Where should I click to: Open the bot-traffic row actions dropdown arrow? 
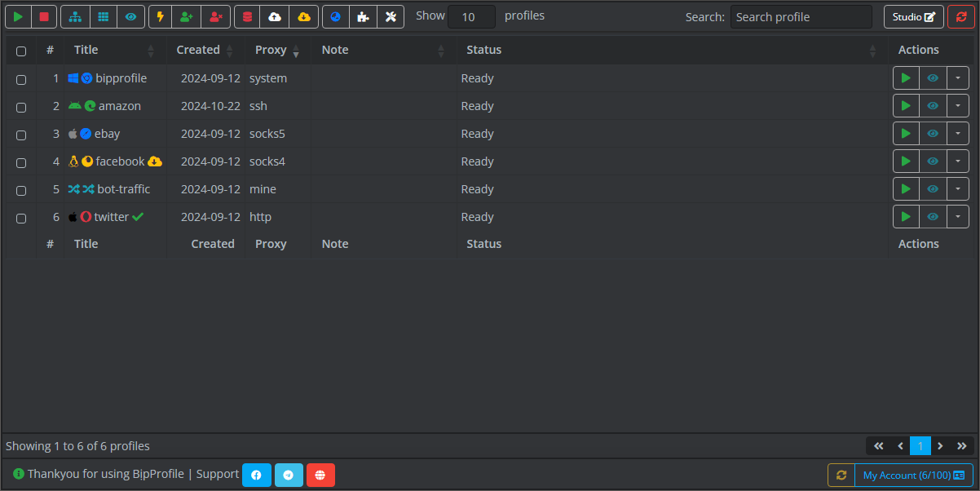pyautogui.click(x=958, y=189)
